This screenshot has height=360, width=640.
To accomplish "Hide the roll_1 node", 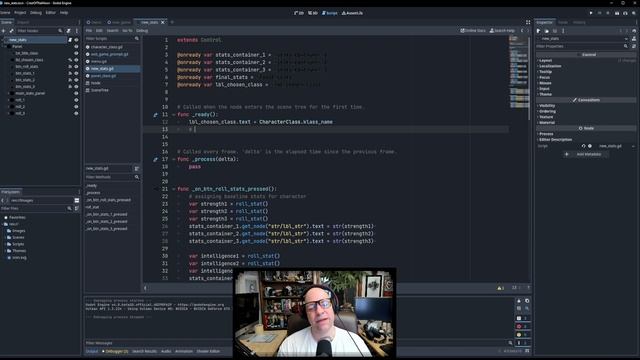I will coord(76,100).
